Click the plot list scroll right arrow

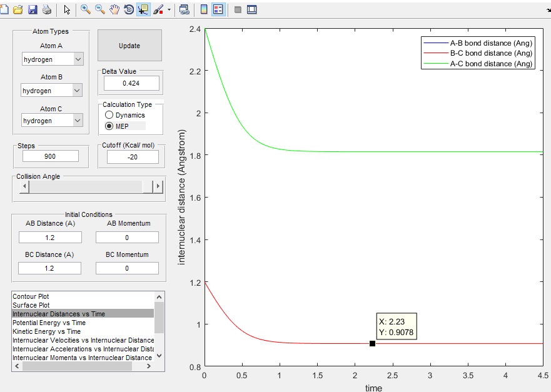click(x=149, y=366)
